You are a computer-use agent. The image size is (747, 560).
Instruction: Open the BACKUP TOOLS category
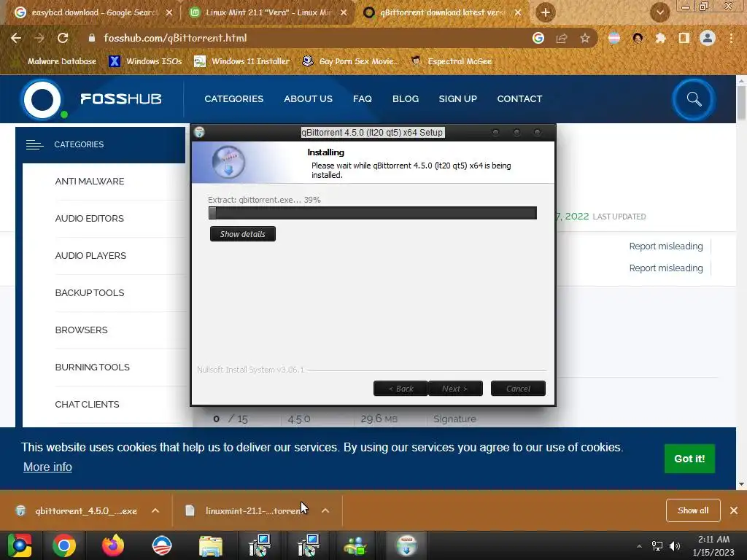tap(90, 293)
